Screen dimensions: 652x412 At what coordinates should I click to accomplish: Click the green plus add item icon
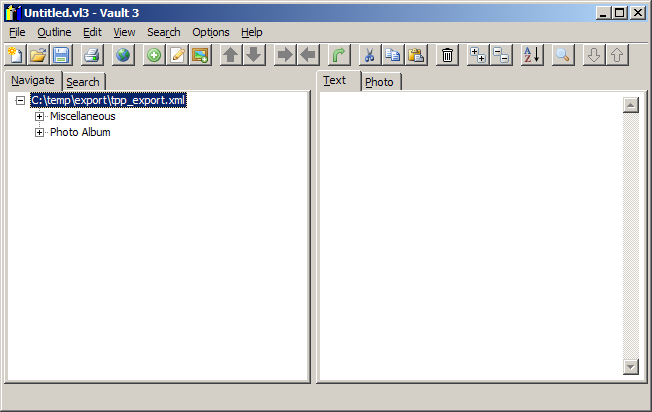pyautogui.click(x=154, y=55)
